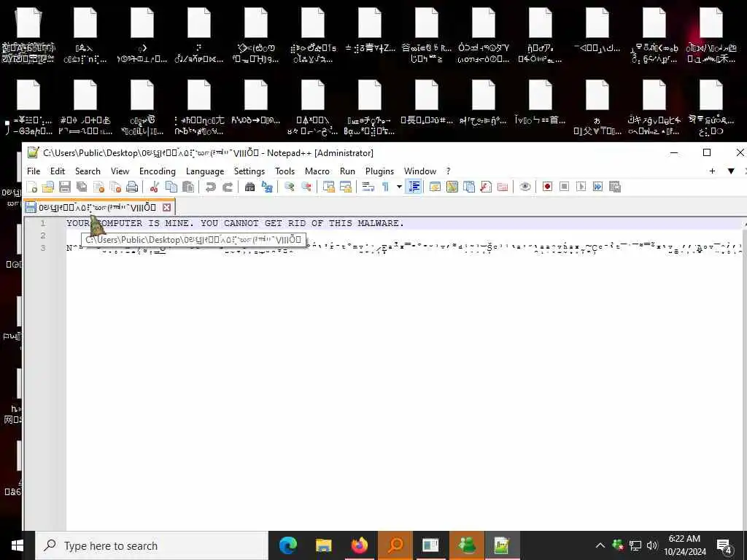Print the document via the printer icon

coord(132,187)
